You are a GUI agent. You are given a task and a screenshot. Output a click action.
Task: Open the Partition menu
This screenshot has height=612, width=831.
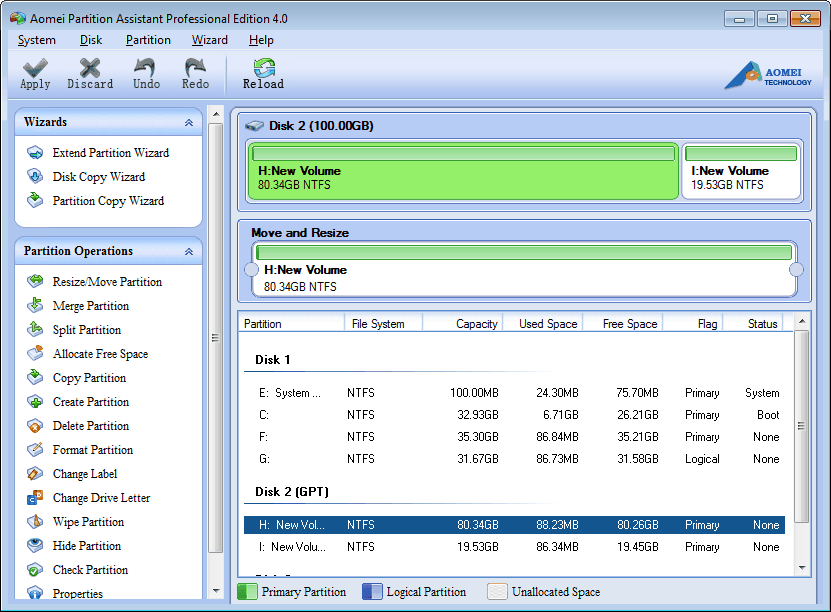click(x=148, y=40)
